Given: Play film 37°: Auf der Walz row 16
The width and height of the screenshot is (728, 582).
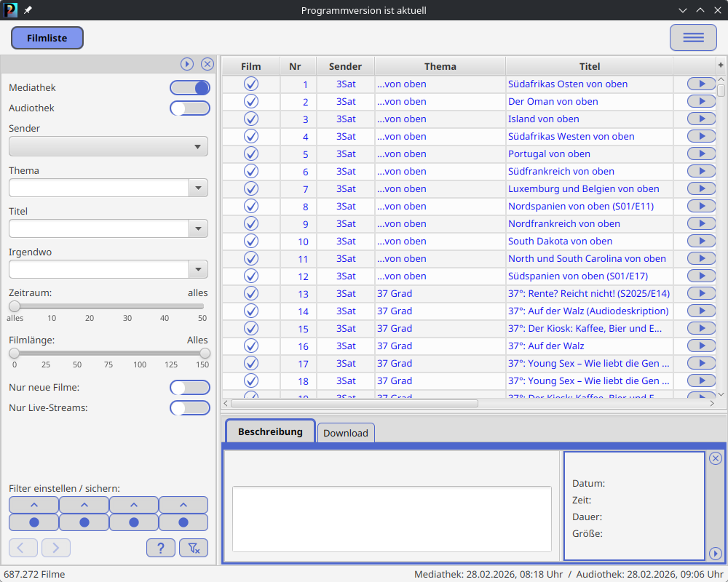Looking at the screenshot, I should [701, 346].
